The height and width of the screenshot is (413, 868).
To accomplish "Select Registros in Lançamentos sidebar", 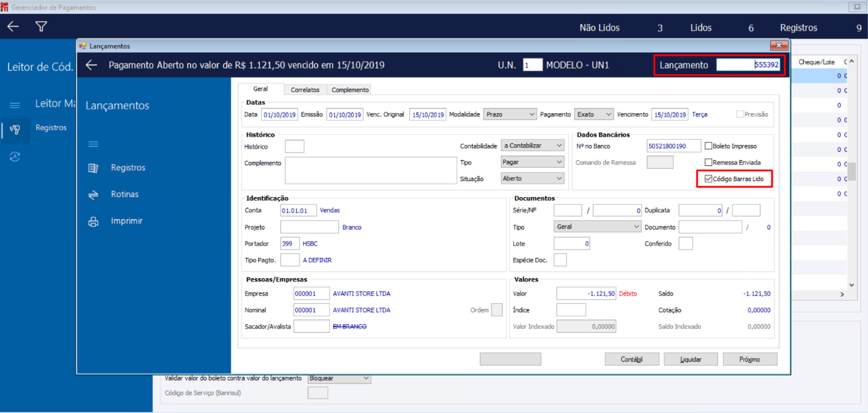I will coord(128,168).
